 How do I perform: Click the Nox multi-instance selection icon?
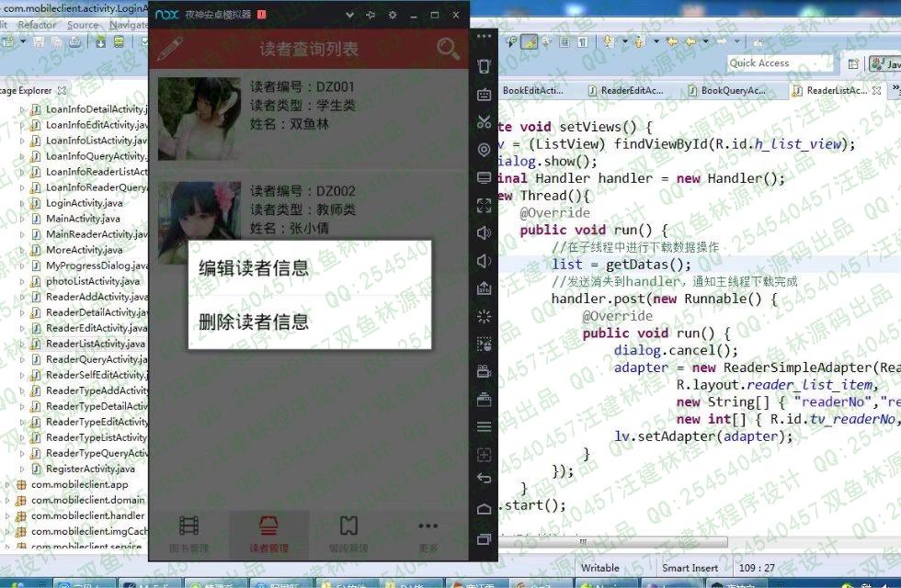coord(484,344)
